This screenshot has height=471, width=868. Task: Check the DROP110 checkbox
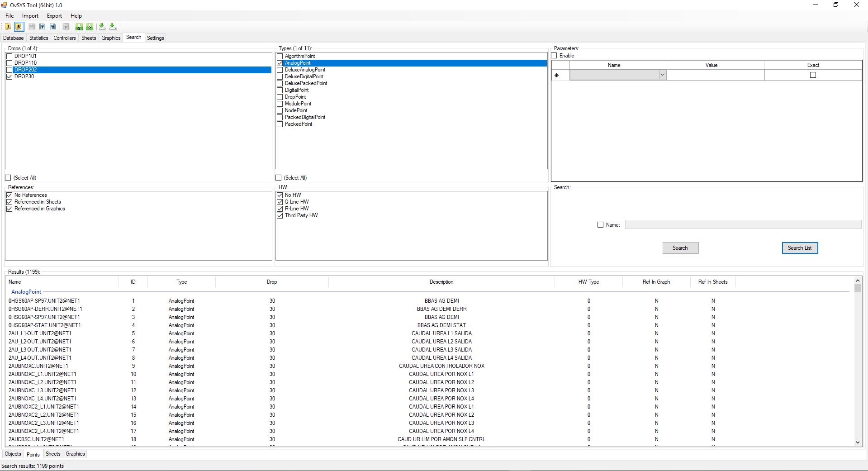(x=9, y=63)
